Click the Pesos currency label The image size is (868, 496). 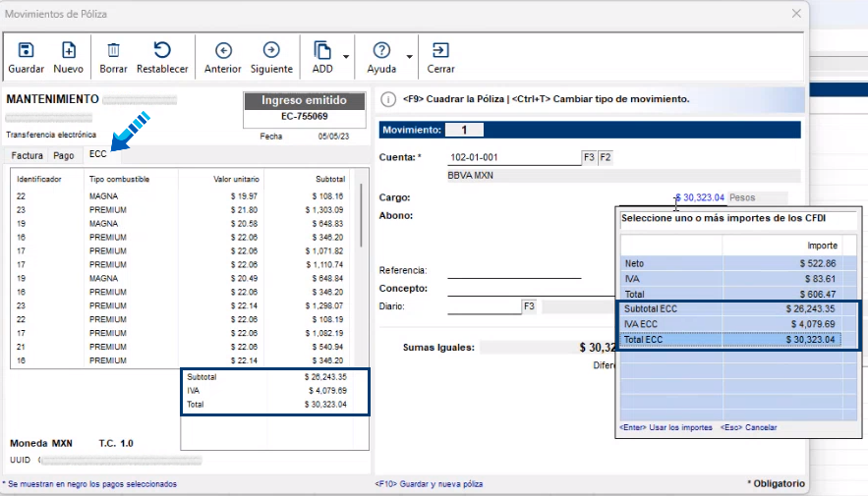[742, 197]
